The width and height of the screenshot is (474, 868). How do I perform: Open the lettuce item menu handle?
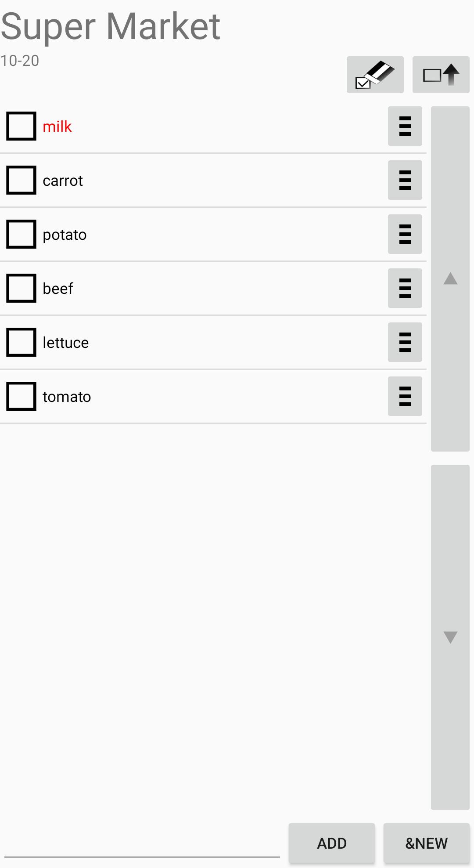pyautogui.click(x=405, y=342)
